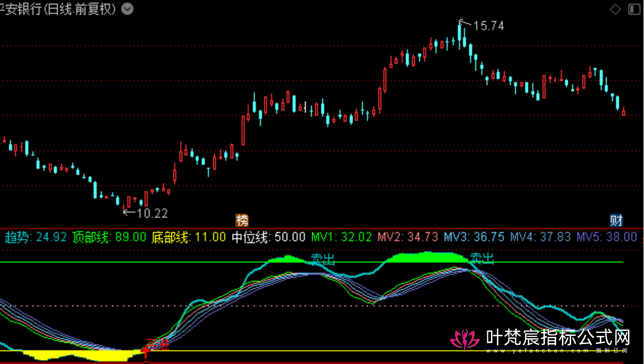The height and width of the screenshot is (364, 644).
Task: Click the diamond marker icon at top right
Action: 615,9
